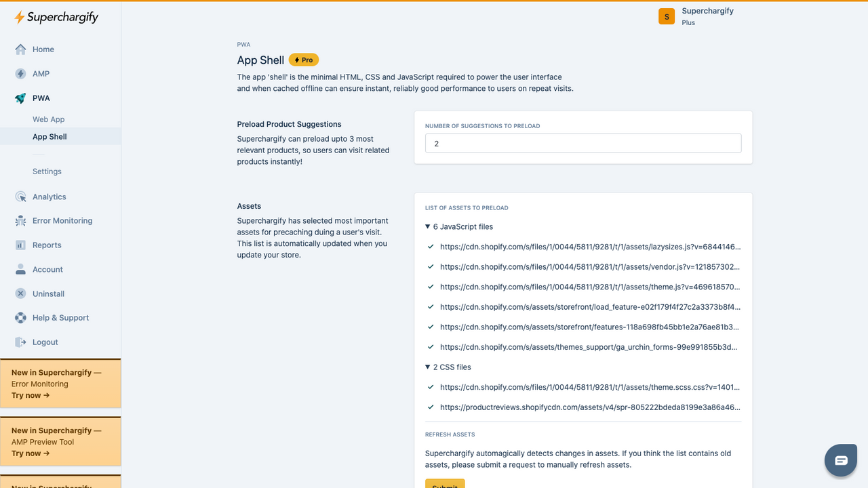Click the theme.scss.css asset URL
Screen dimensions: 868x488
point(591,387)
